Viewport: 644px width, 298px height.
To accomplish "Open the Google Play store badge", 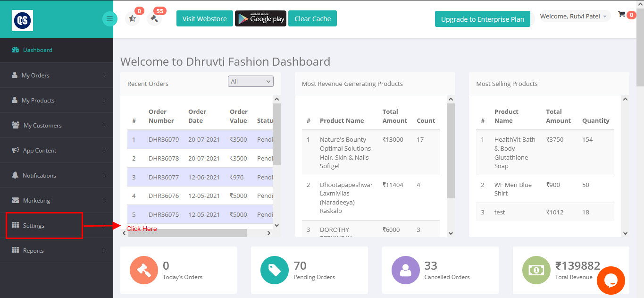I will coord(260,19).
